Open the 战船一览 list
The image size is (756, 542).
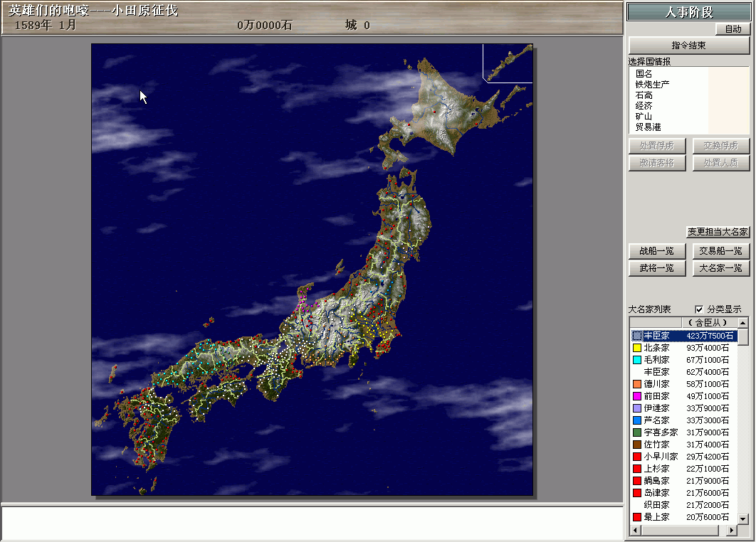coord(656,251)
